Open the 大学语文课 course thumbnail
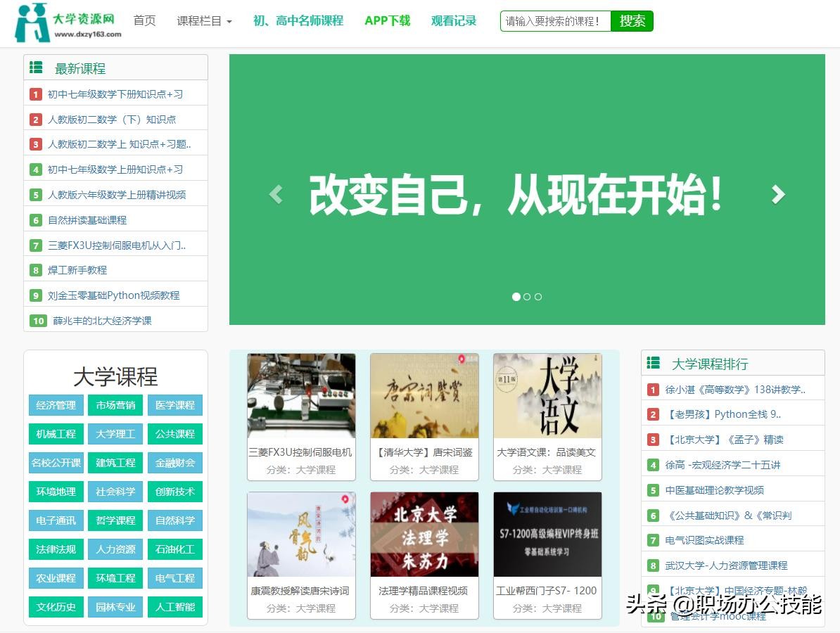The height and width of the screenshot is (633, 840). 547,396
